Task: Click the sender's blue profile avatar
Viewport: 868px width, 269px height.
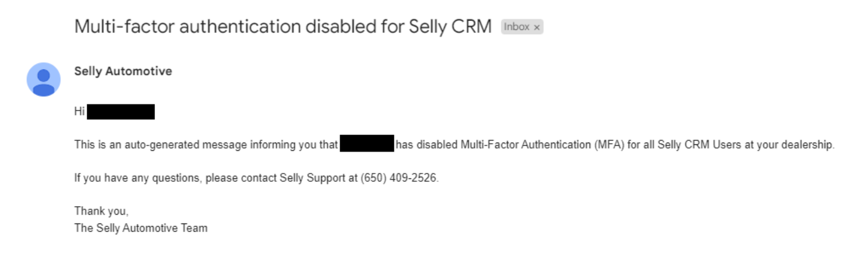Action: 43,79
